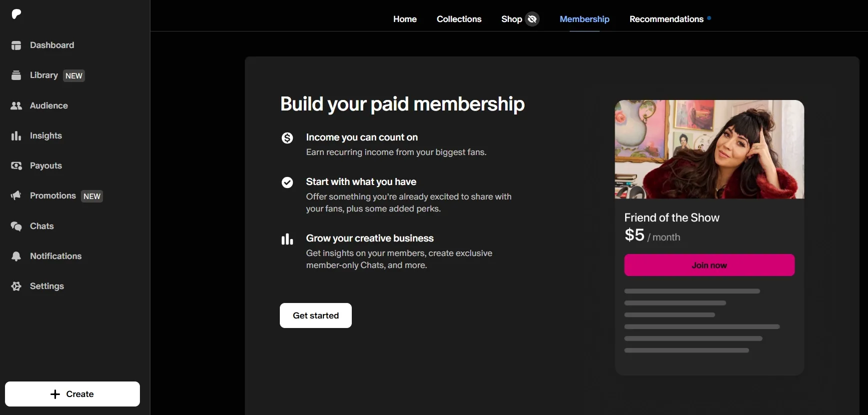Click the Promotions megaphone icon
The height and width of the screenshot is (415, 868).
tap(16, 195)
